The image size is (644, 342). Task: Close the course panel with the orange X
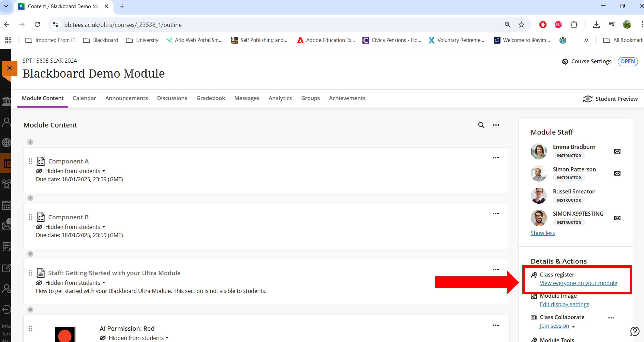pyautogui.click(x=10, y=68)
